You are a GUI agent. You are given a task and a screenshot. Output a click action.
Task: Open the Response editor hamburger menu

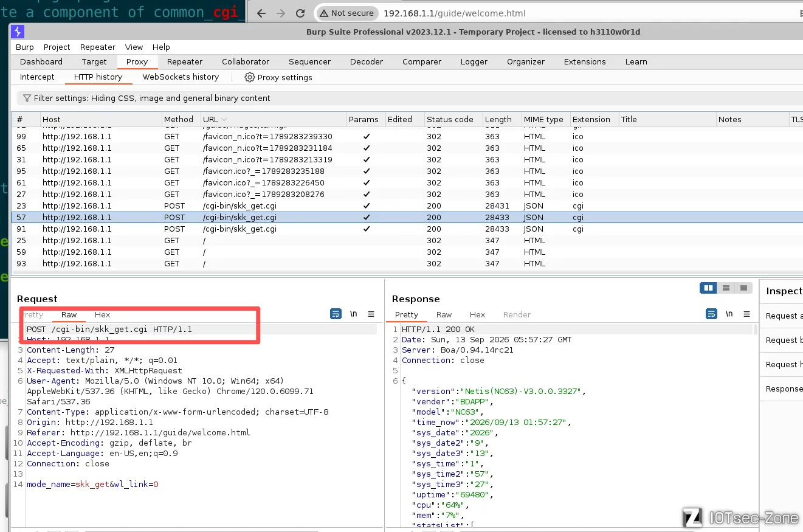tap(747, 314)
